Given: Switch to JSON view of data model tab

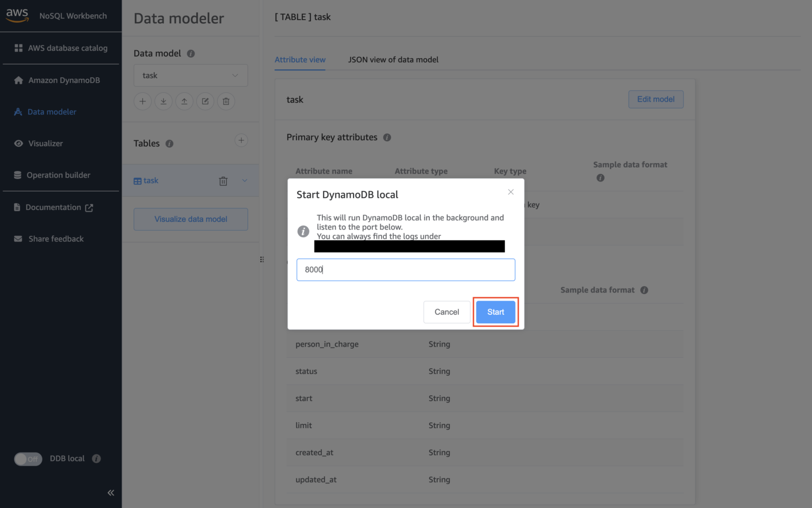Looking at the screenshot, I should pyautogui.click(x=393, y=59).
